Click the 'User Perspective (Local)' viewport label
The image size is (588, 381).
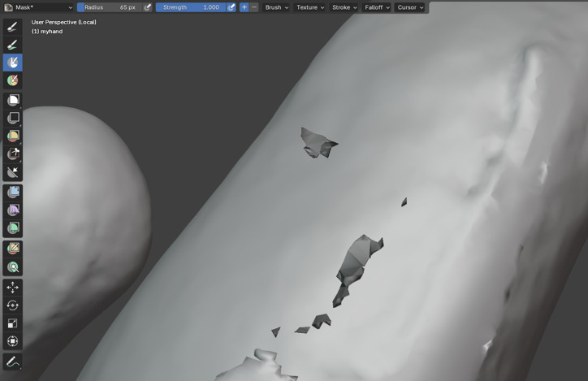click(x=63, y=22)
